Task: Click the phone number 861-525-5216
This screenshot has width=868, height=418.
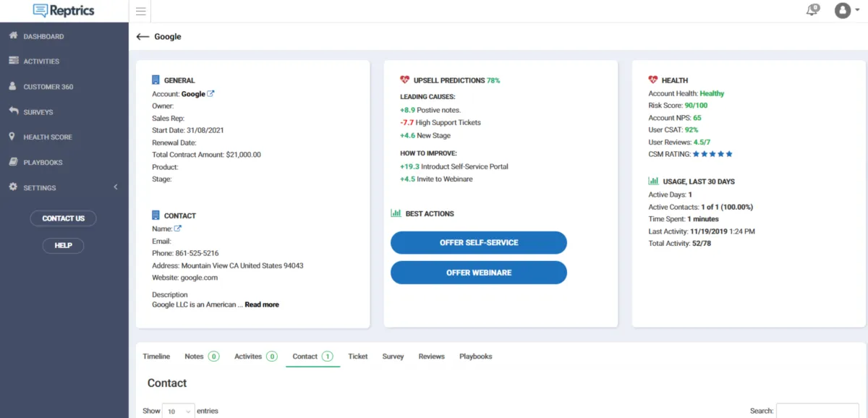Action: [197, 253]
